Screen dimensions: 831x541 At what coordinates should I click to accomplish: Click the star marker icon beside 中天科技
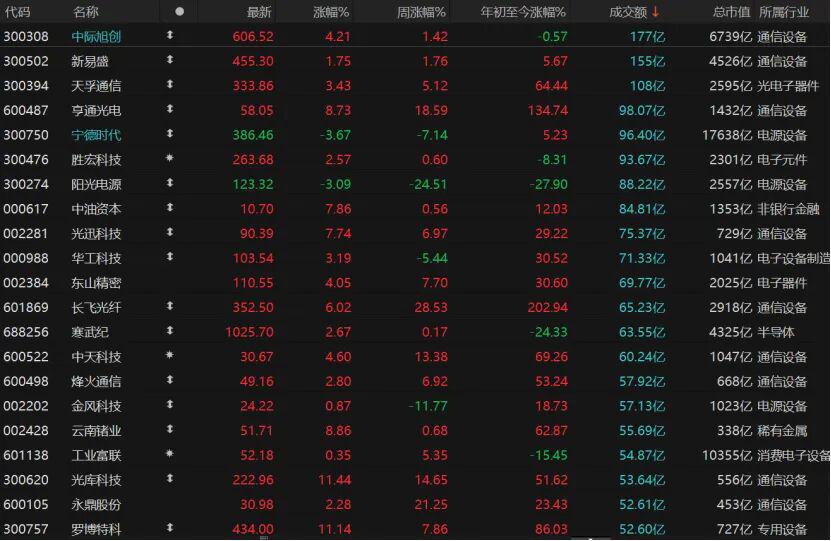pos(170,356)
